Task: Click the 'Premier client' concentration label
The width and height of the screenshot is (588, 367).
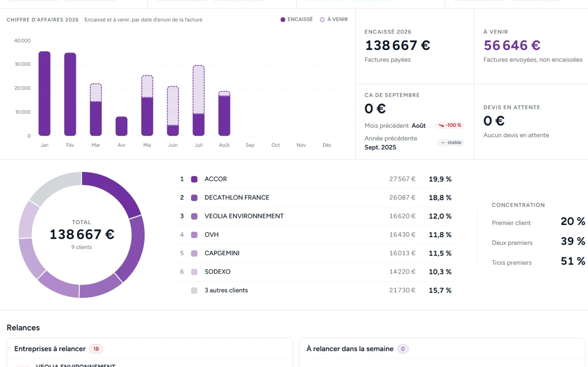Action: (511, 223)
